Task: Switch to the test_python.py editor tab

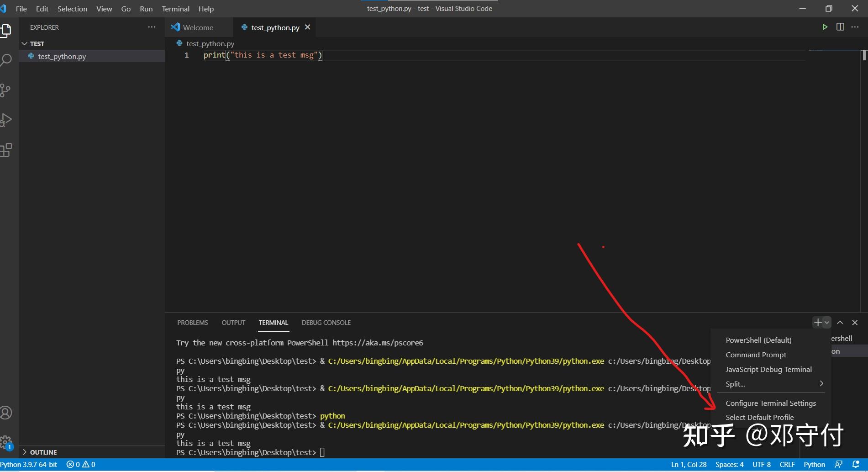Action: pyautogui.click(x=275, y=27)
